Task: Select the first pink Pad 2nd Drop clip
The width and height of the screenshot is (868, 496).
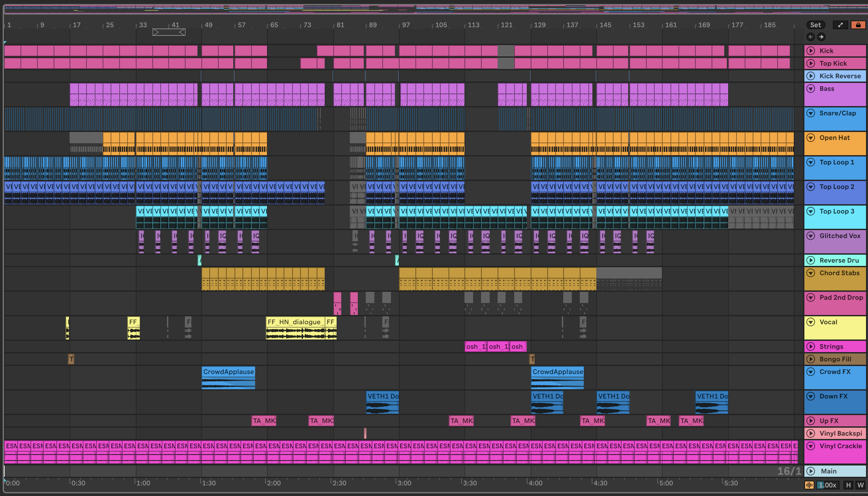Action: pyautogui.click(x=337, y=303)
